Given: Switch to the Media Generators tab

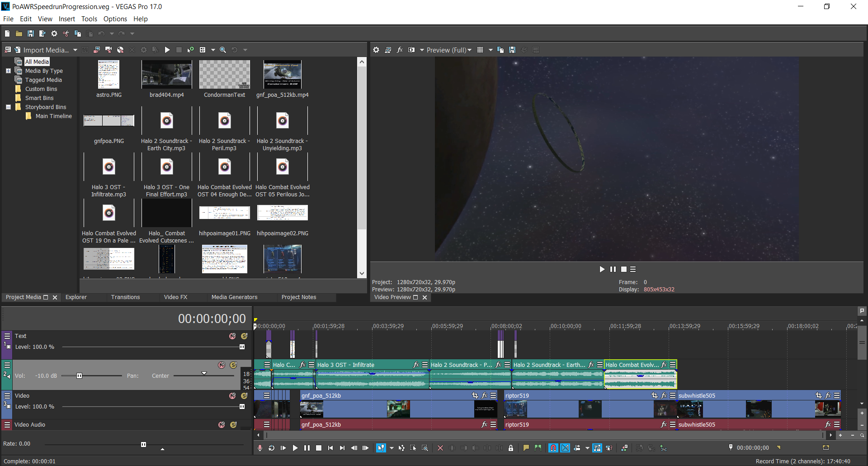Looking at the screenshot, I should point(234,297).
